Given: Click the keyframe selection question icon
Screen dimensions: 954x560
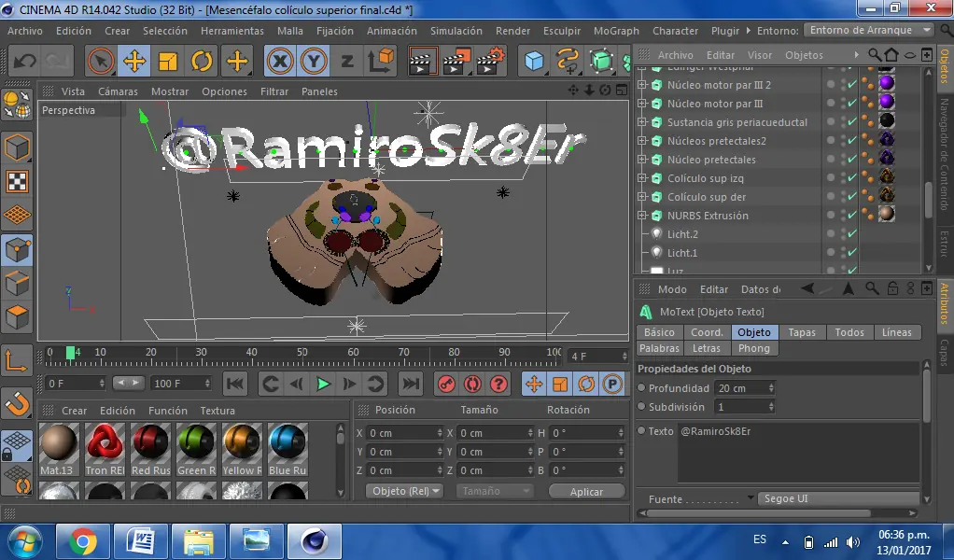Looking at the screenshot, I should click(x=498, y=384).
